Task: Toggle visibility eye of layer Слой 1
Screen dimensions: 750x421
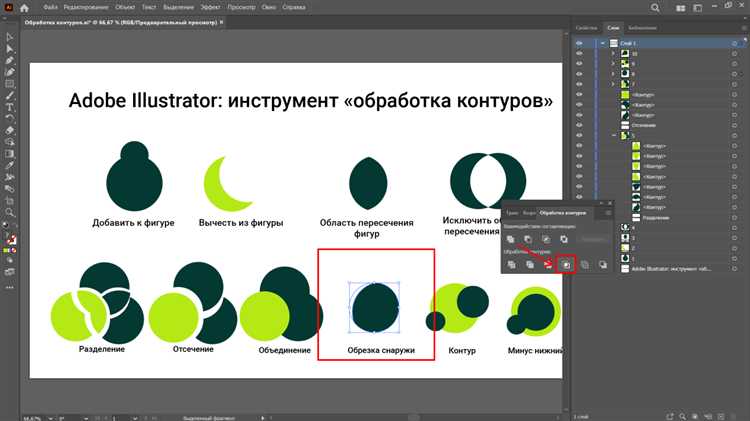Action: click(x=579, y=43)
